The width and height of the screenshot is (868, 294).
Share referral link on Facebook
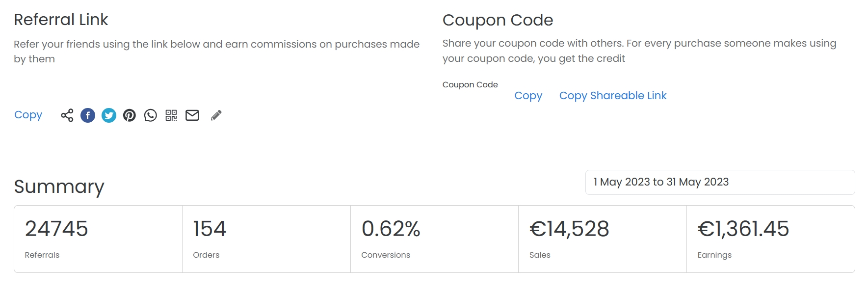tap(88, 115)
